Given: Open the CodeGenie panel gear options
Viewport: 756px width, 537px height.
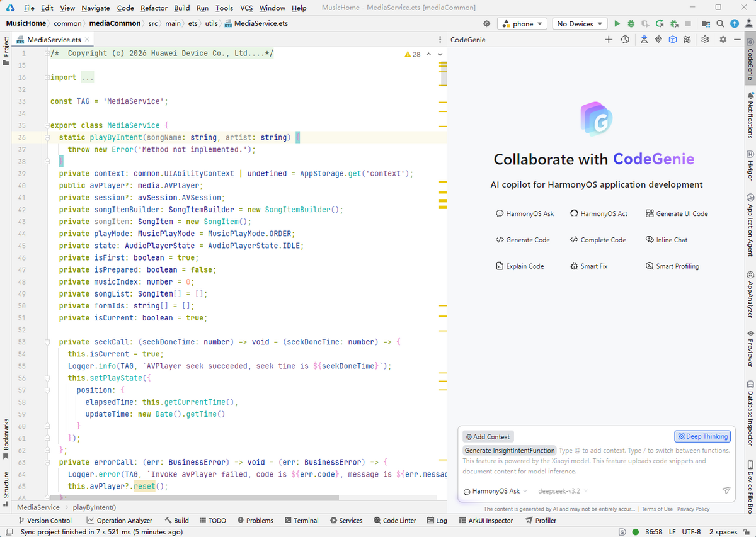Looking at the screenshot, I should tap(723, 39).
